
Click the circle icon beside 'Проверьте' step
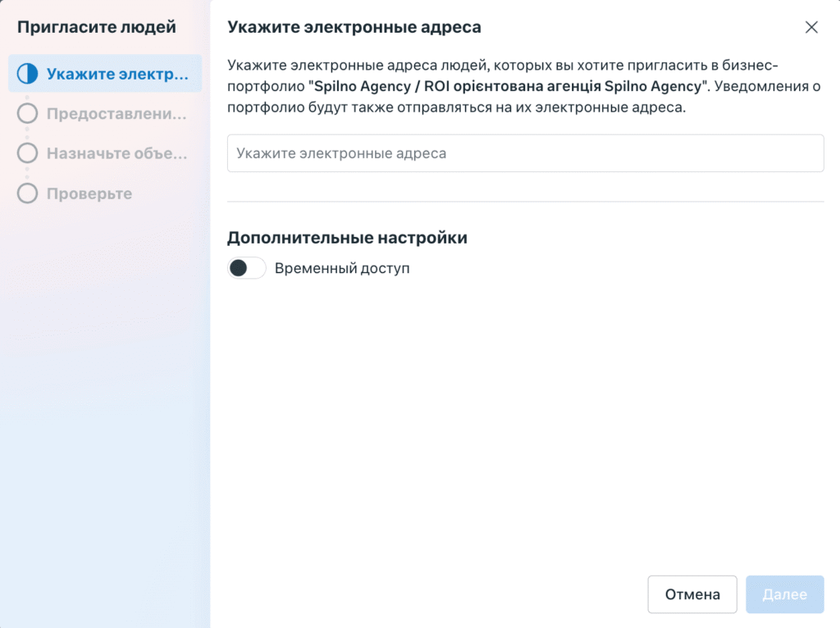coord(28,193)
